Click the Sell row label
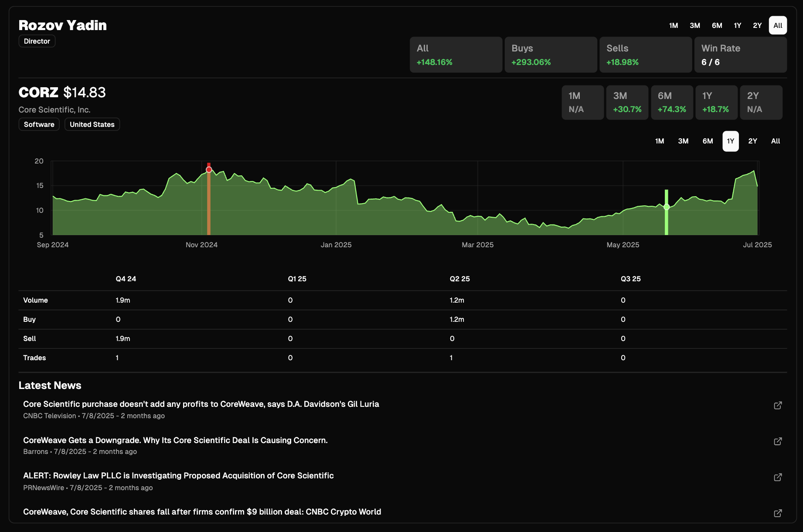This screenshot has height=532, width=803. (30, 338)
